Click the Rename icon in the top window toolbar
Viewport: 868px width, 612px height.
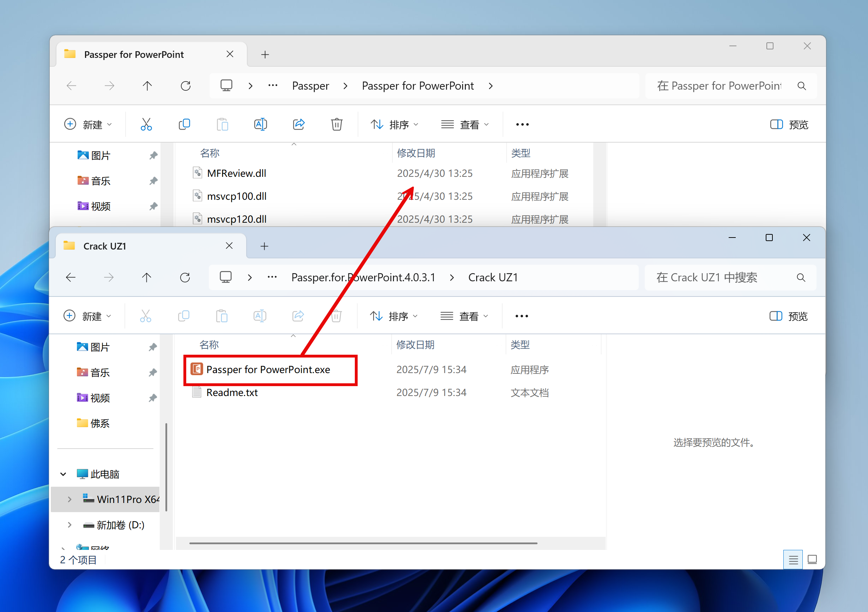coord(261,125)
